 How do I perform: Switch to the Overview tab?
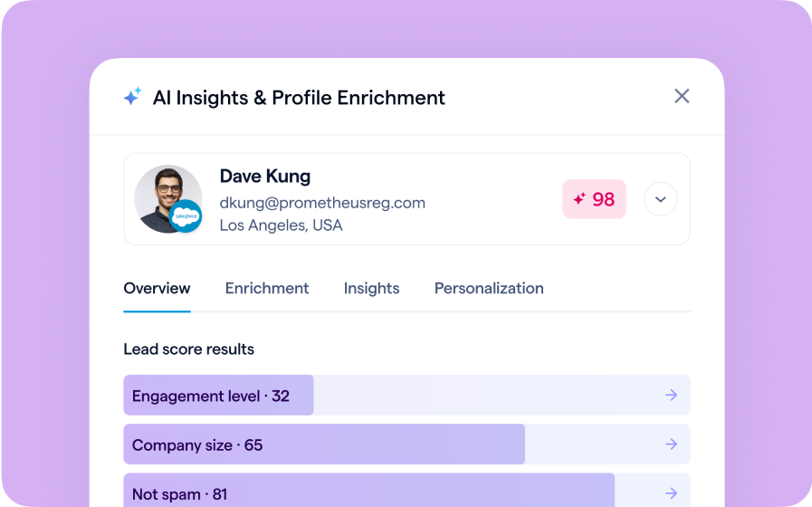[157, 288]
